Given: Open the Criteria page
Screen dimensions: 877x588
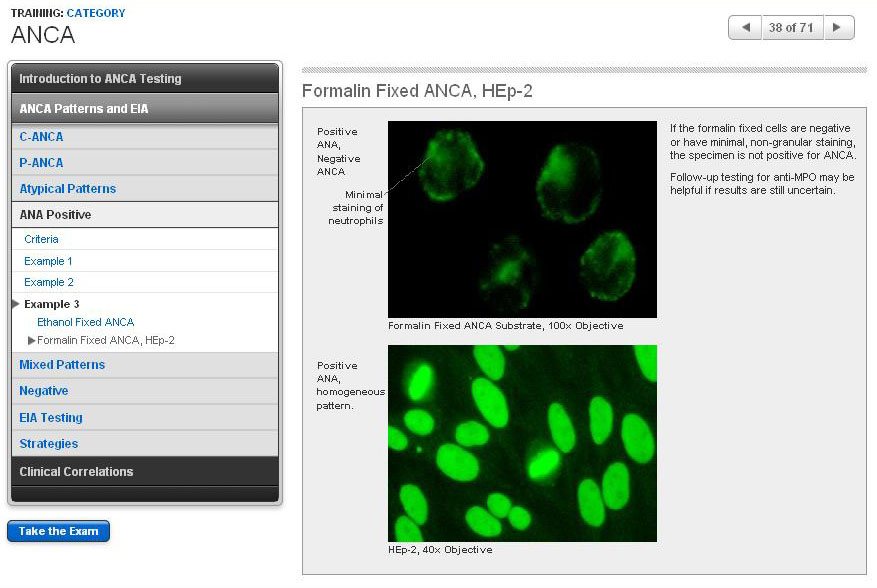Looking at the screenshot, I should 41,240.
